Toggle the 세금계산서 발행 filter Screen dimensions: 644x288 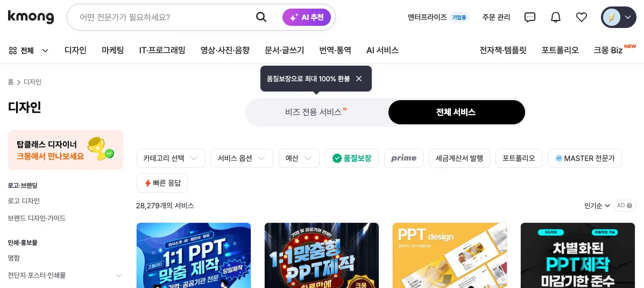pos(459,158)
